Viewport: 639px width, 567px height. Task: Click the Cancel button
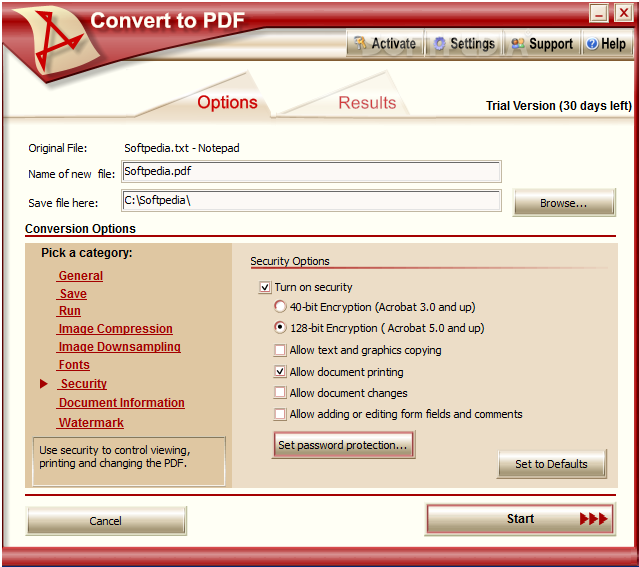106,521
